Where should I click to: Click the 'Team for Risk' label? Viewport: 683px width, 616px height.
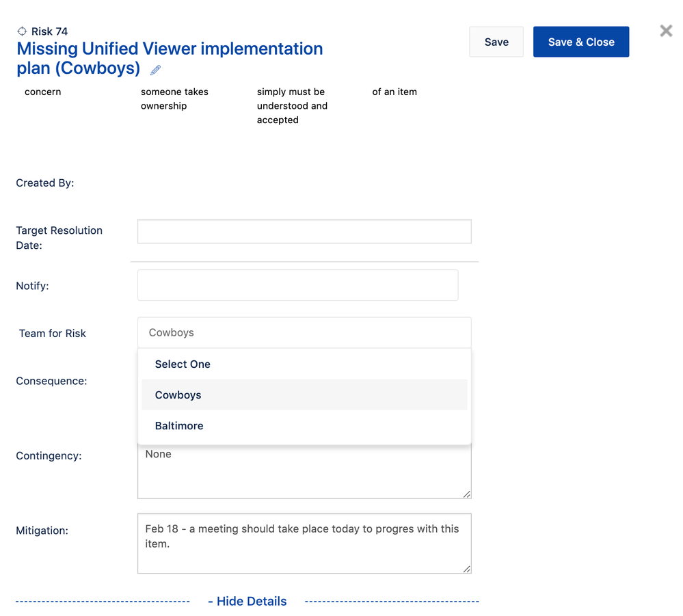[52, 333]
